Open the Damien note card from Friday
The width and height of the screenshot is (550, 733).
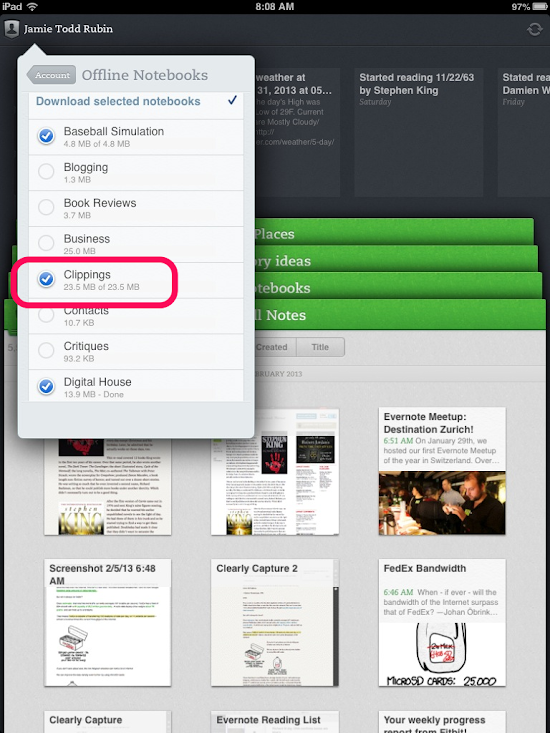pos(524,133)
